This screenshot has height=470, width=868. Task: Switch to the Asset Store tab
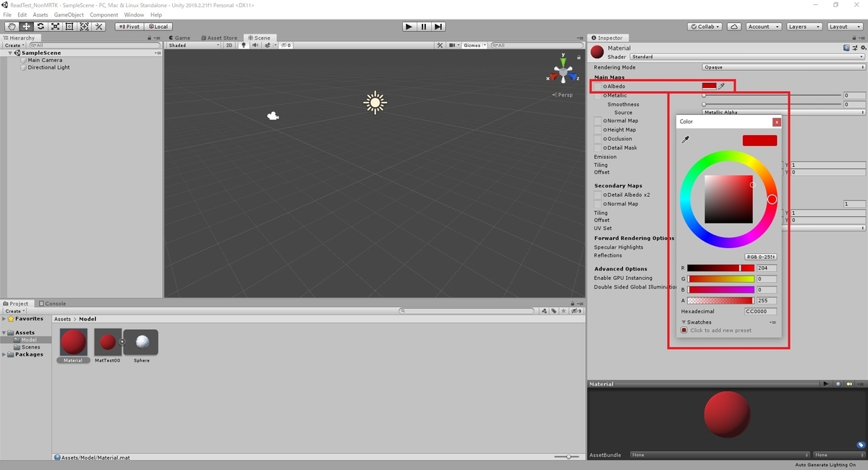pyautogui.click(x=218, y=38)
